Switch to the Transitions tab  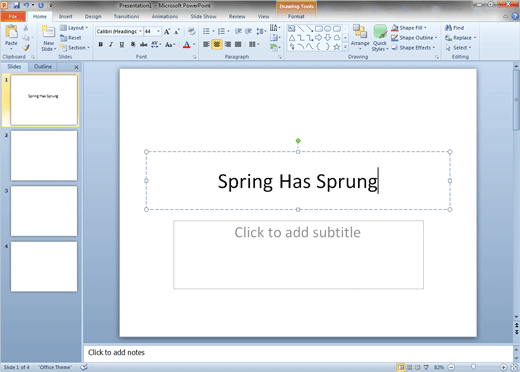pyautogui.click(x=126, y=16)
